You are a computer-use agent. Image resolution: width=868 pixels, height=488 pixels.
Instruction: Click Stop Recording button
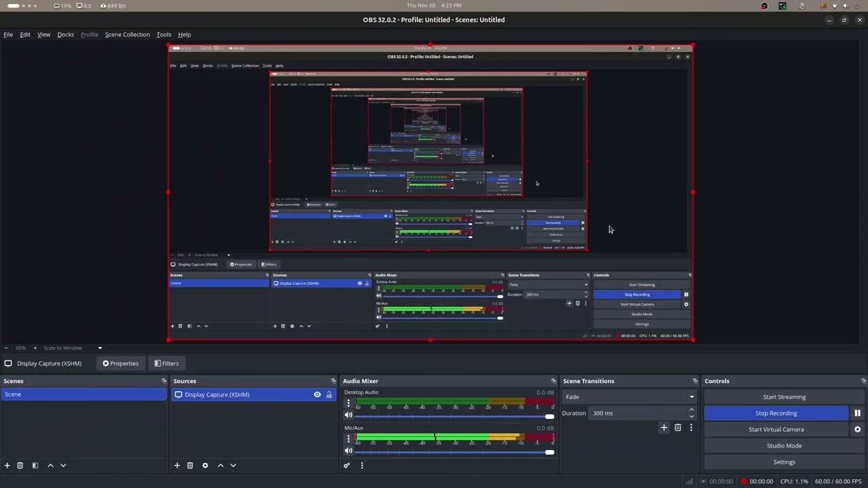(x=776, y=413)
